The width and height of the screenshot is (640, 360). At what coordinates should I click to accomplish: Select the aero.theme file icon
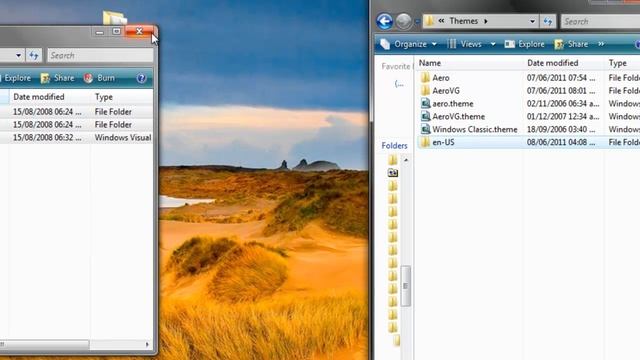tap(425, 103)
